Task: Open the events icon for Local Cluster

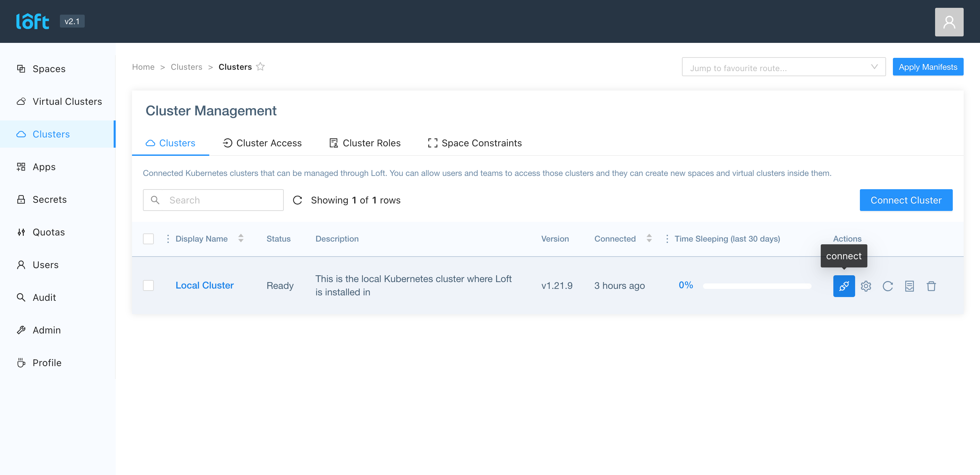Action: pos(909,286)
